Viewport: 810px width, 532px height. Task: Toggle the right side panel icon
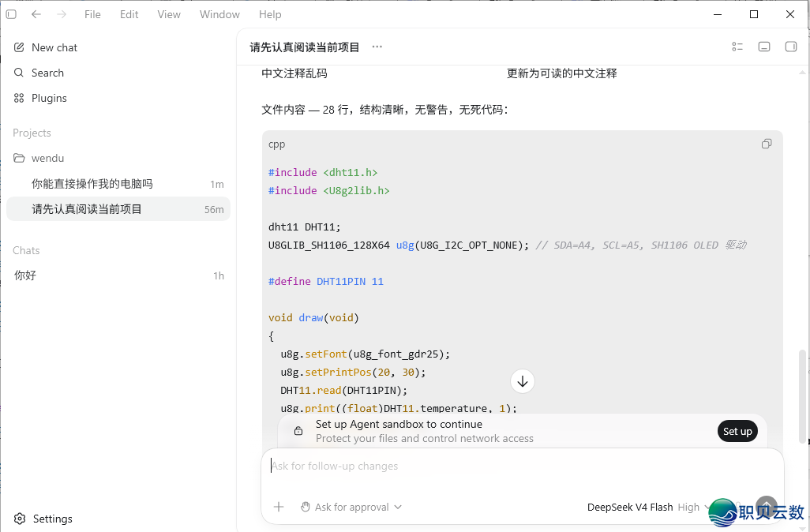(x=791, y=47)
